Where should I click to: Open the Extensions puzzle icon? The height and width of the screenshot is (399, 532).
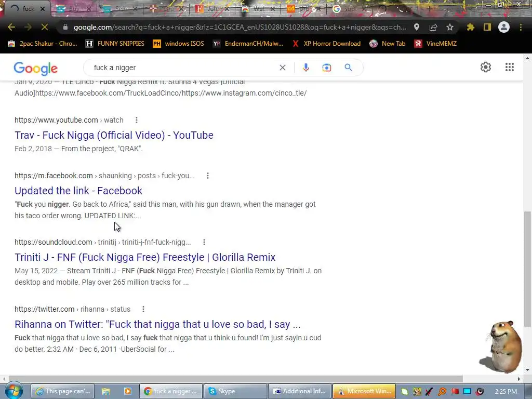pos(471,27)
